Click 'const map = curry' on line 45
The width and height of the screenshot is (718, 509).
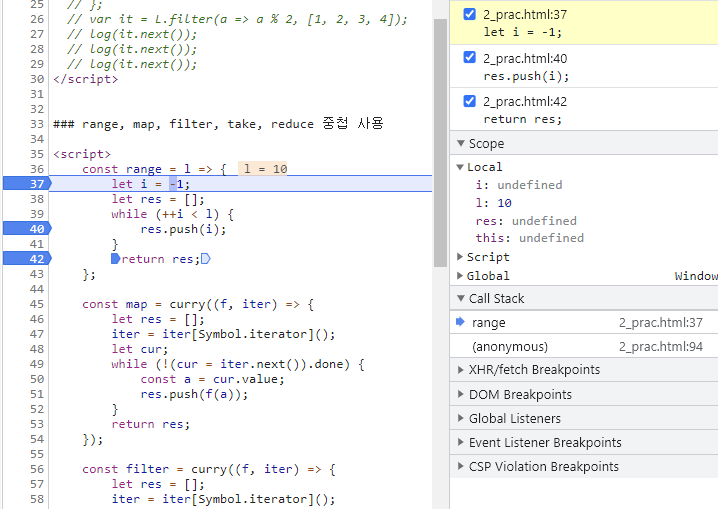click(x=144, y=304)
